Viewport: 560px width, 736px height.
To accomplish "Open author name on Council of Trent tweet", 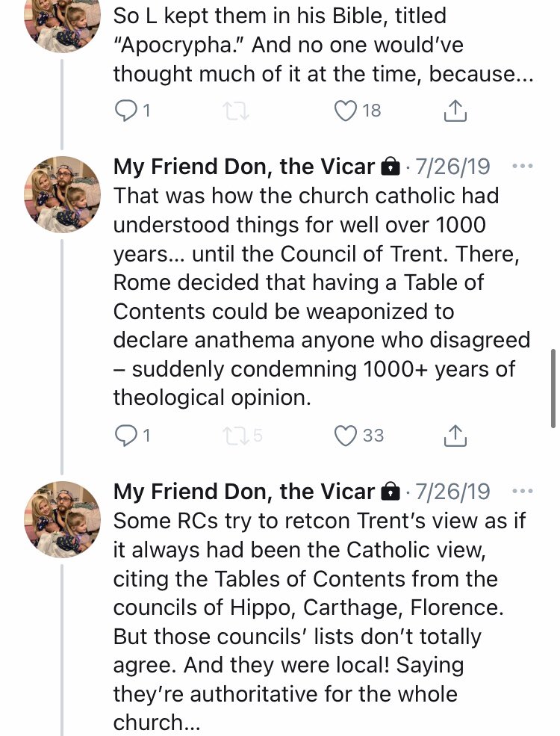I will point(243,167).
